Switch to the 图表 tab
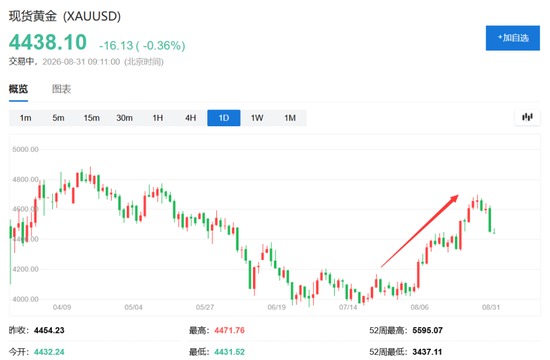Screen dimensions: 550x360 [61, 89]
